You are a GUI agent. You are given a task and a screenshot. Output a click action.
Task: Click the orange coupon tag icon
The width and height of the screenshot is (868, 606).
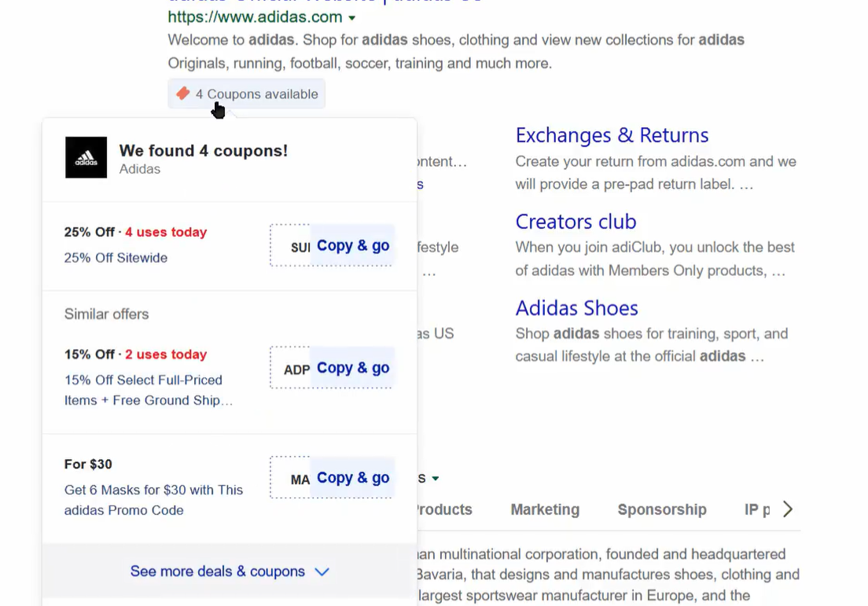[x=182, y=94]
